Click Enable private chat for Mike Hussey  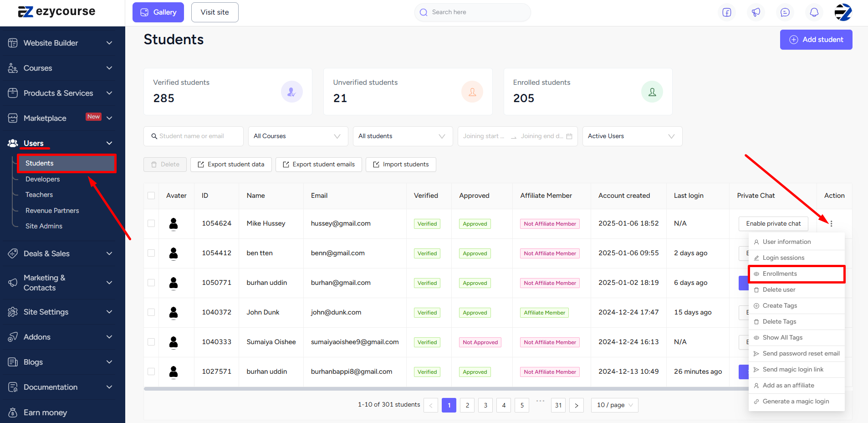click(773, 224)
